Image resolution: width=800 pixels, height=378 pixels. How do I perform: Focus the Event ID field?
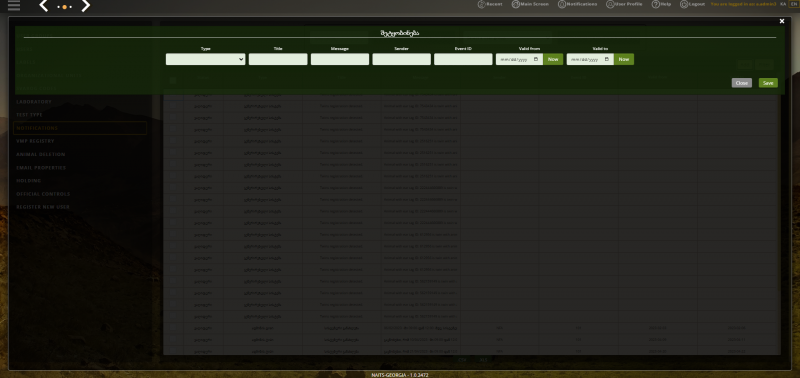click(x=463, y=59)
